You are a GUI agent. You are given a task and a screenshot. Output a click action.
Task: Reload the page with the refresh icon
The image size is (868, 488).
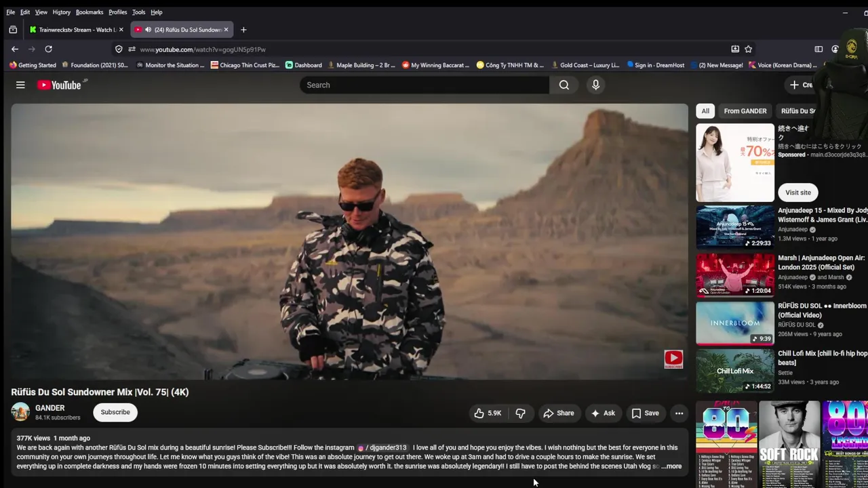click(48, 49)
